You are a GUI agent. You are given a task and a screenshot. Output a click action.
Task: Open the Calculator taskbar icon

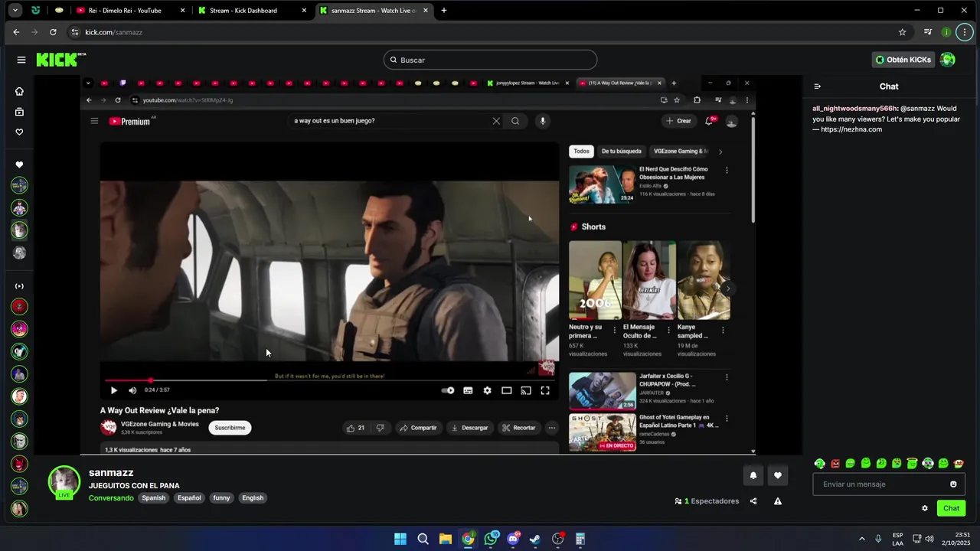(x=580, y=539)
